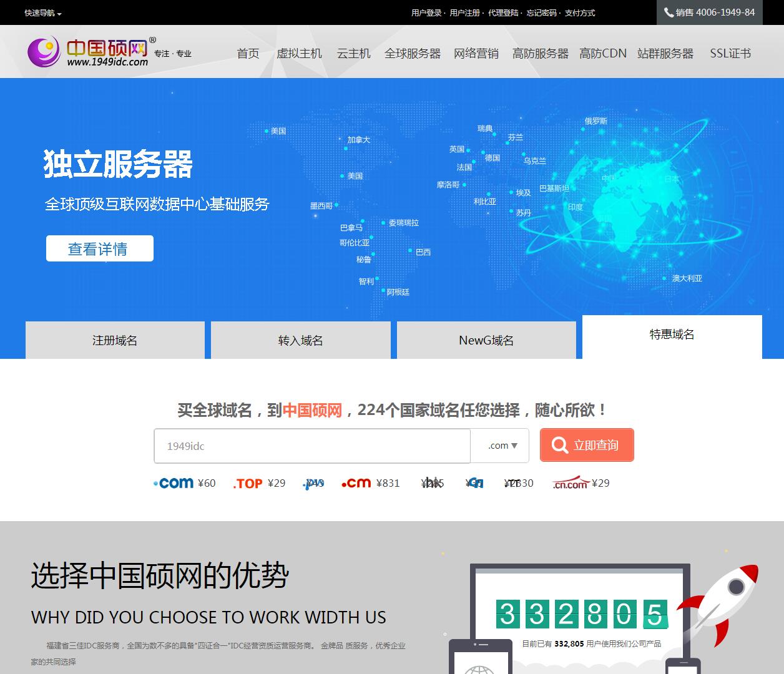The width and height of the screenshot is (784, 674).
Task: Click 立即查询 search button
Action: pyautogui.click(x=587, y=445)
